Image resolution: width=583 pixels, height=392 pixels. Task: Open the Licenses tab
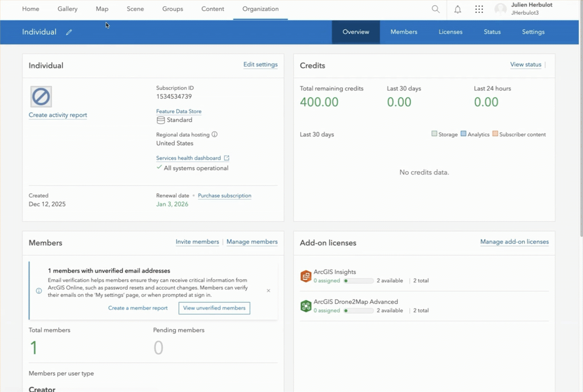click(x=450, y=32)
